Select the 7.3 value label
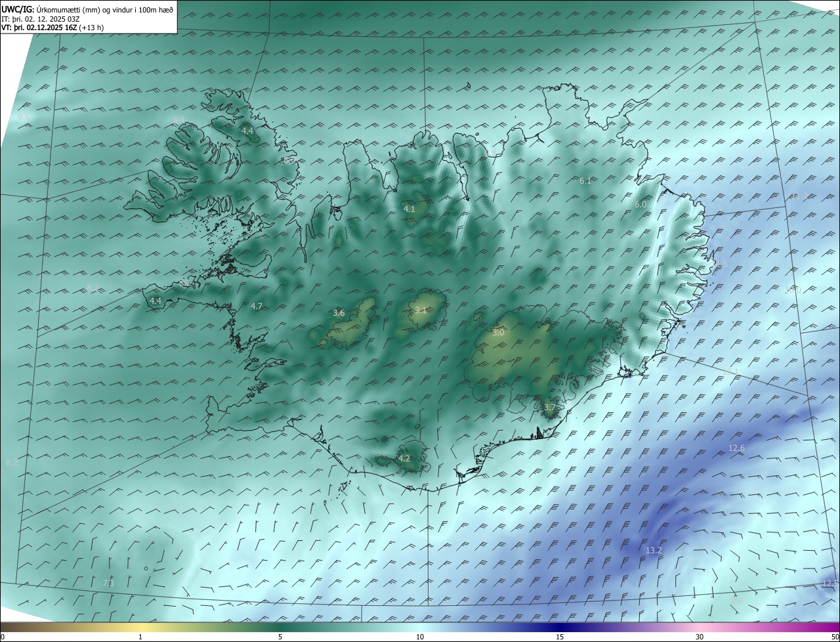The width and height of the screenshot is (840, 642). (108, 583)
